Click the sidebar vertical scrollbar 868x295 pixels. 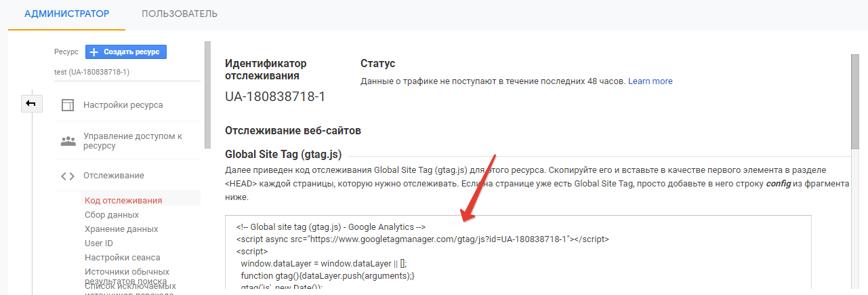point(207,95)
